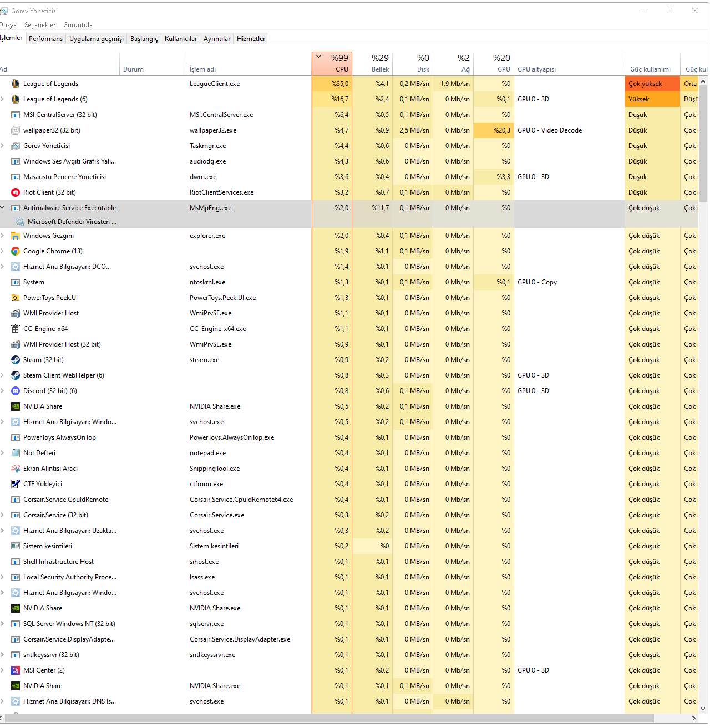Open the Seçenekler menu
This screenshot has height=728, width=710.
coord(40,25)
